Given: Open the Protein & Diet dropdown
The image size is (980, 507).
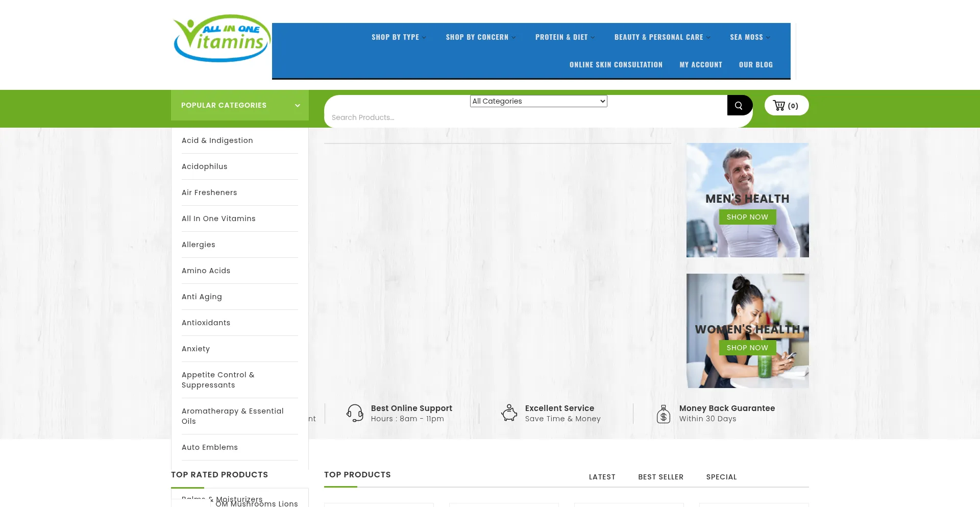Looking at the screenshot, I should 564,36.
